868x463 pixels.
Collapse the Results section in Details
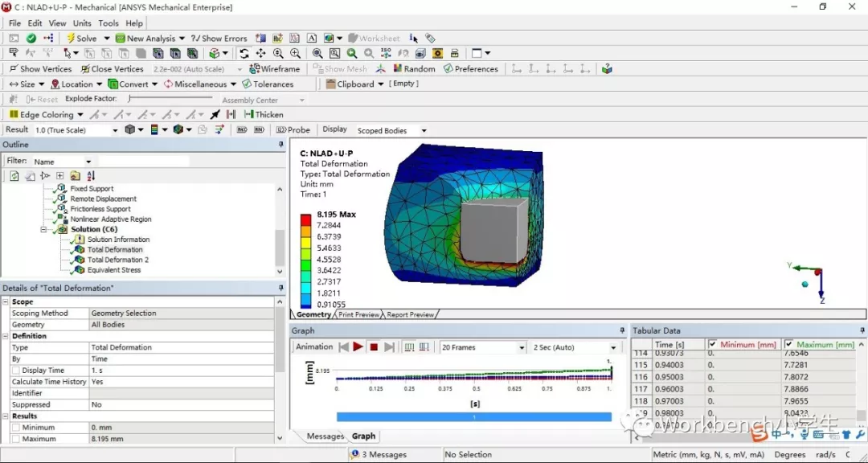pyautogui.click(x=6, y=416)
